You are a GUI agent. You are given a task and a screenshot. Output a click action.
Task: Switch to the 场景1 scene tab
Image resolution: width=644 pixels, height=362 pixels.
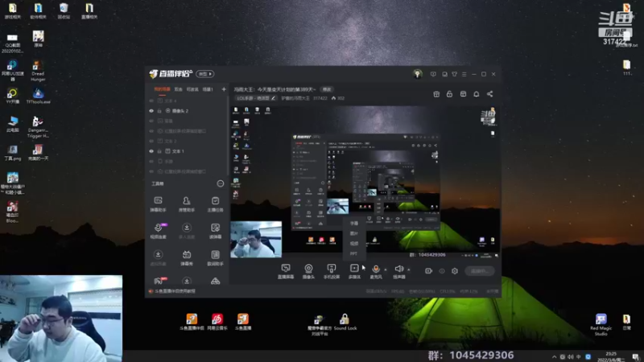[208, 89]
